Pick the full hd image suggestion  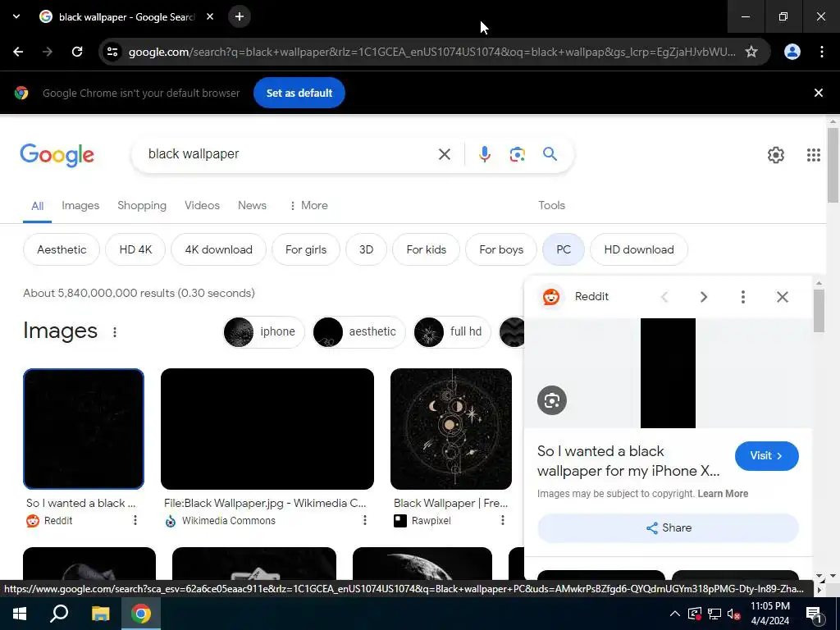tap(452, 331)
